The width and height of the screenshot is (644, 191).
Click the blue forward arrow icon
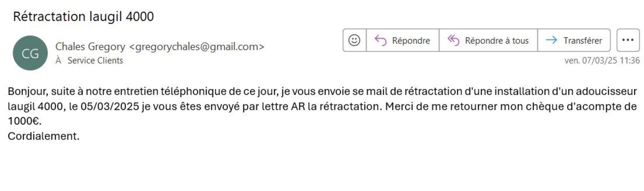tap(552, 40)
